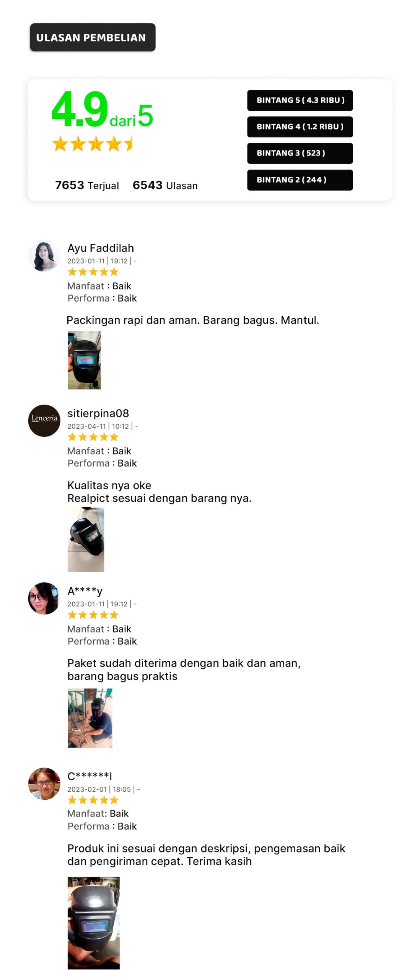View A****y's photo of welder working
This screenshot has height=980, width=420.
point(90,718)
